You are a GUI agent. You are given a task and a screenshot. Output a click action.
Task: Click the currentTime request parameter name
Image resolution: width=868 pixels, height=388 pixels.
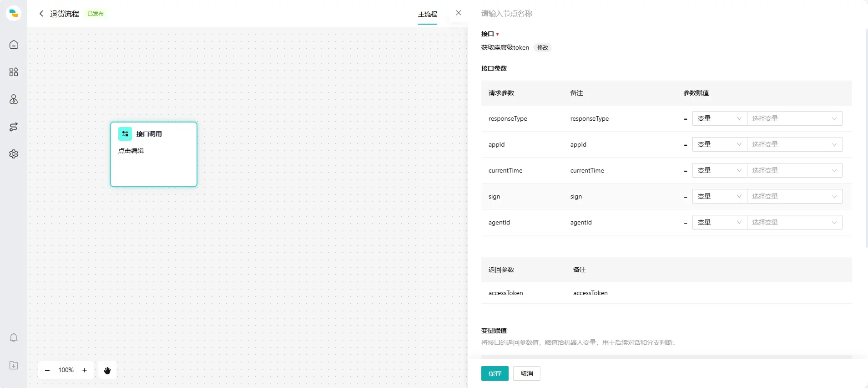click(x=505, y=170)
